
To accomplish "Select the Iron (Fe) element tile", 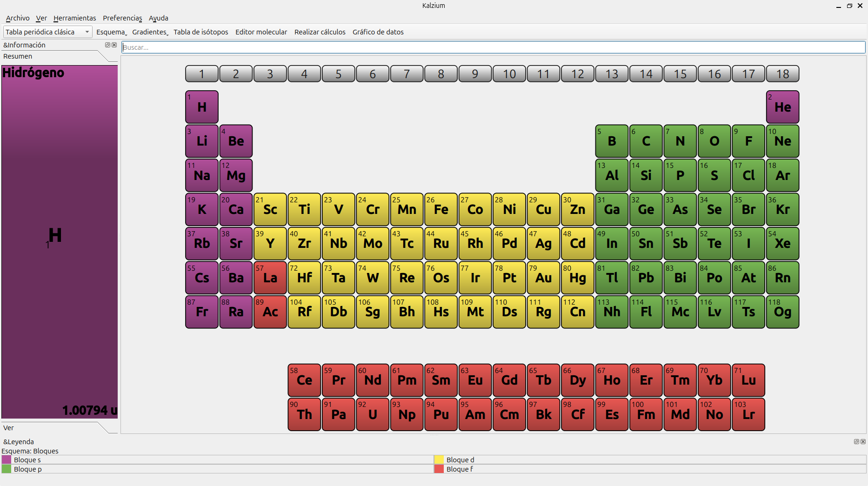I will point(441,209).
